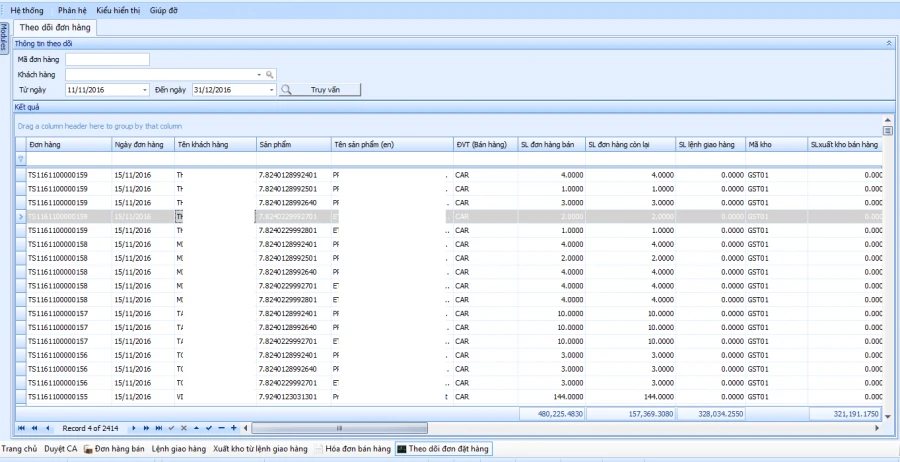
Task: Open the Đến ngày date picker dropdown
Action: [x=271, y=90]
